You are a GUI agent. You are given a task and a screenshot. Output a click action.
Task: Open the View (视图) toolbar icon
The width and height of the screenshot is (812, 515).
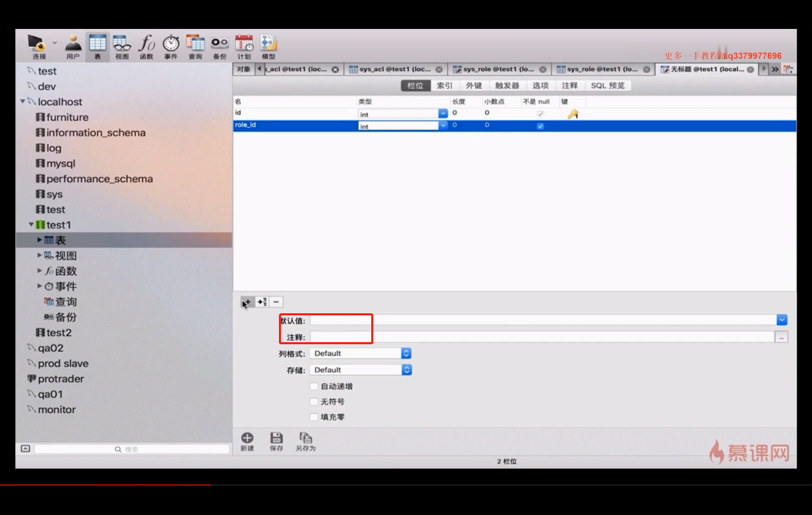pos(122,47)
